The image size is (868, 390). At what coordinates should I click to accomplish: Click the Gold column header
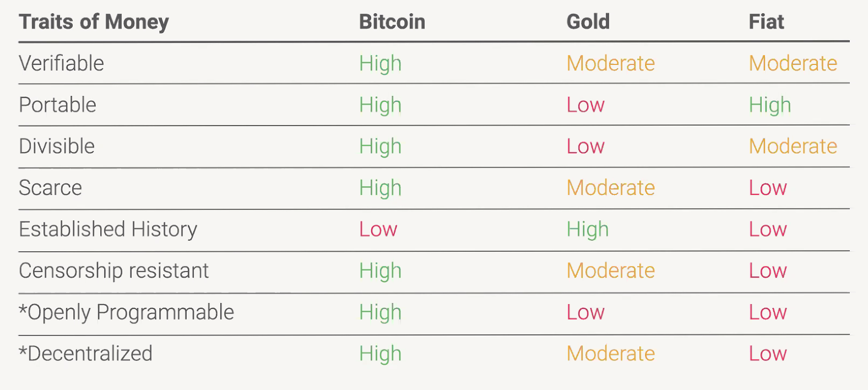tap(588, 22)
